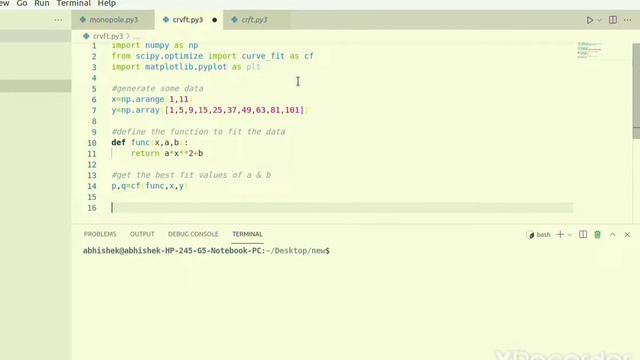Open sidebar views ellipsis menu

pyautogui.click(x=58, y=20)
